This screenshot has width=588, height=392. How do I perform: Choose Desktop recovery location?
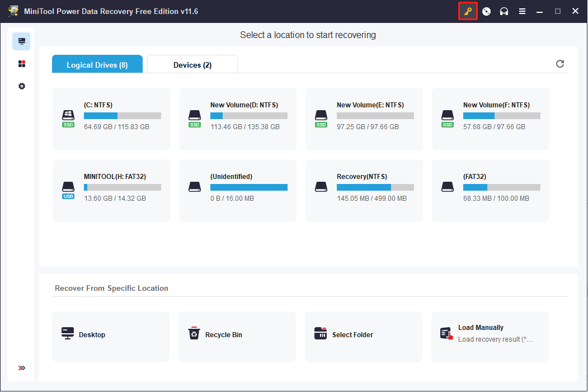[111, 337]
